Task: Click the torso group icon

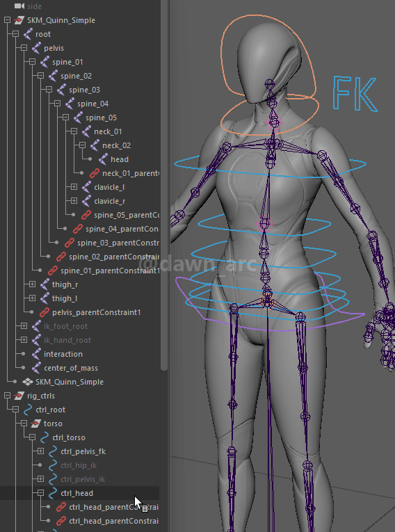Action: point(35,424)
